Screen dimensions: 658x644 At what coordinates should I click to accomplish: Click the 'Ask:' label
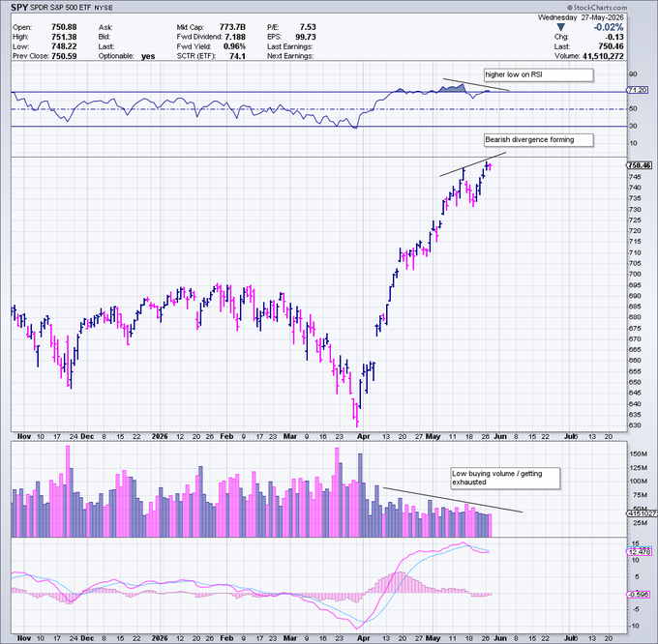(105, 28)
